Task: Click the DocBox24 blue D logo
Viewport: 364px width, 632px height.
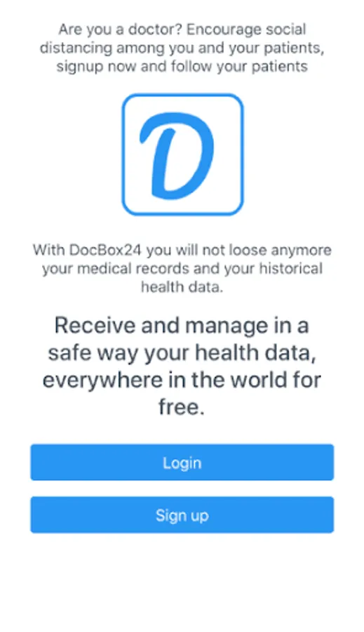Action: [182, 154]
